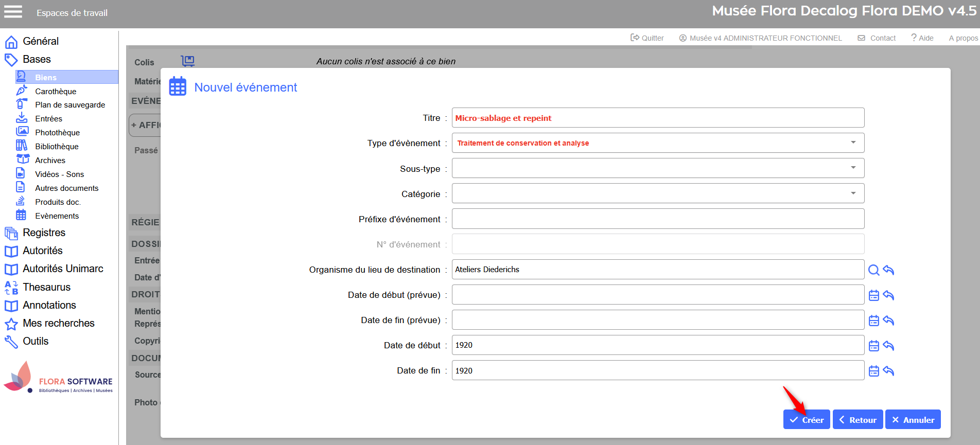The image size is (980, 445).
Task: Clear Organisme du lieu with reset arrow
Action: point(888,270)
